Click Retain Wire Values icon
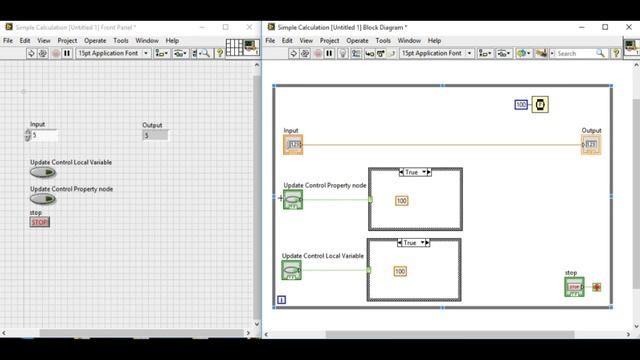 click(x=356, y=53)
